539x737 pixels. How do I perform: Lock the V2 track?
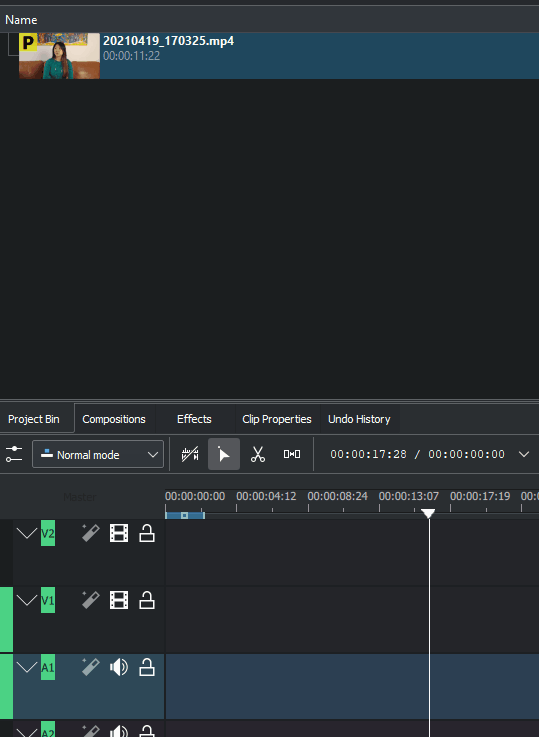click(x=147, y=533)
